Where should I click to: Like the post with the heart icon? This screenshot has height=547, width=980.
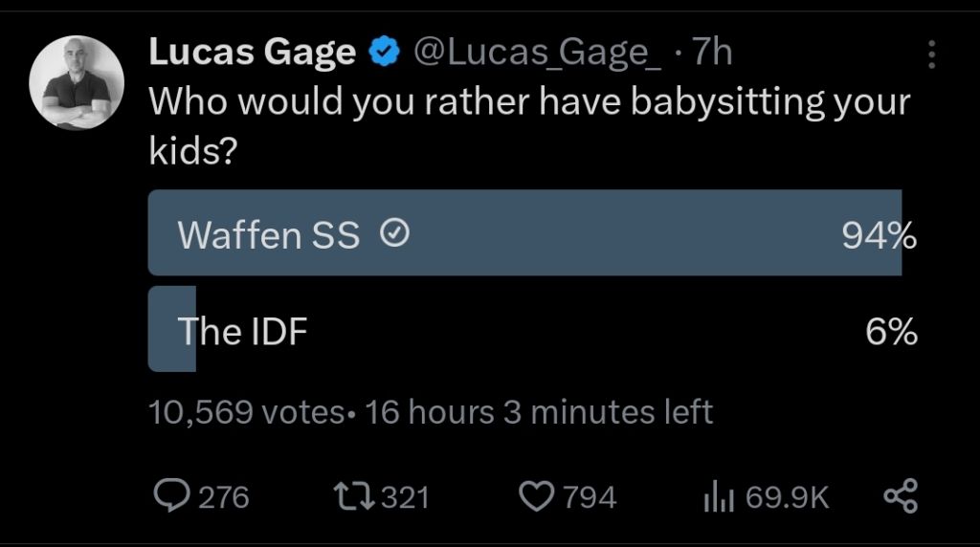coord(536,495)
